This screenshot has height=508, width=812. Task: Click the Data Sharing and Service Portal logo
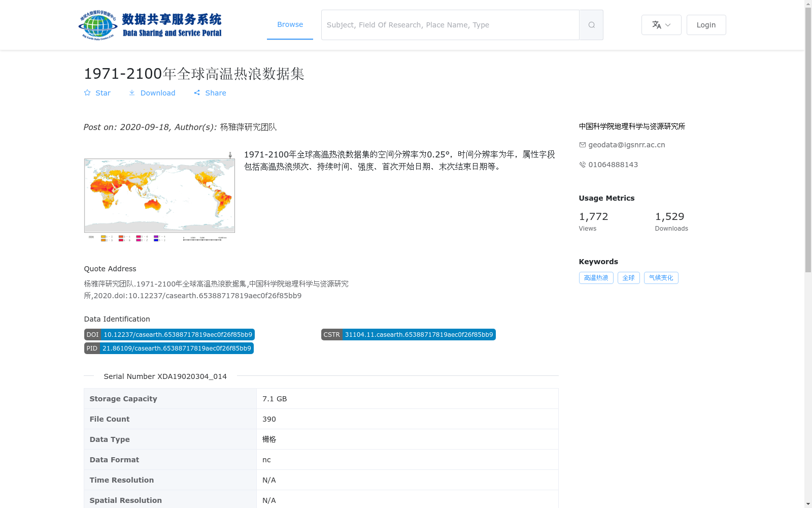tap(150, 25)
